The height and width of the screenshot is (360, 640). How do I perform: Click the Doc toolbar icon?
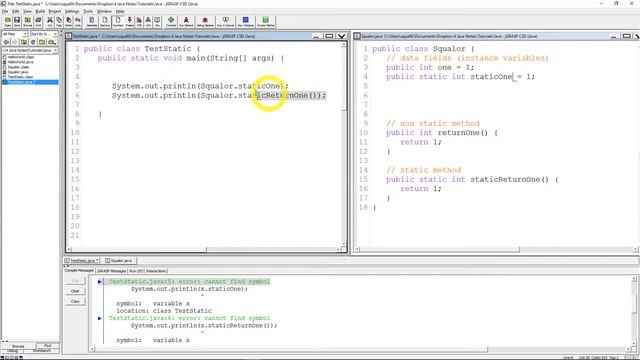(157, 22)
